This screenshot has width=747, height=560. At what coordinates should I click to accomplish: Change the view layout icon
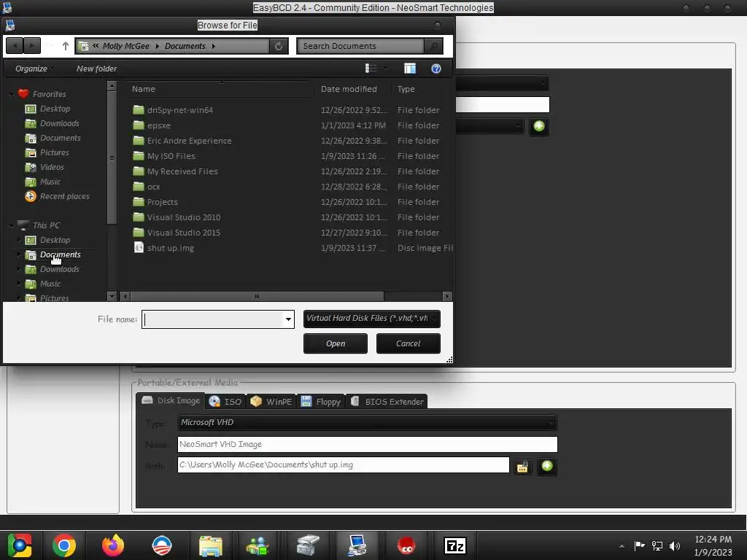371,69
